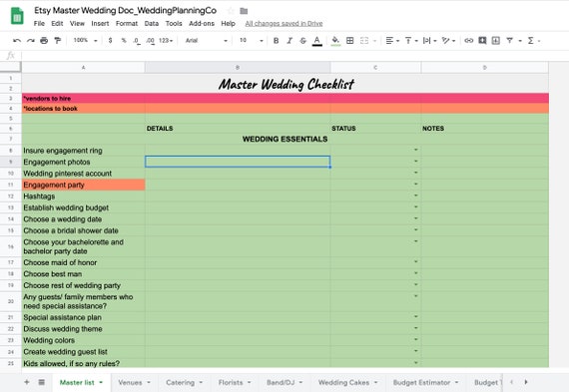Open text rotation options
Image resolution: width=569 pixels, height=392 pixels.
pyautogui.click(x=448, y=41)
